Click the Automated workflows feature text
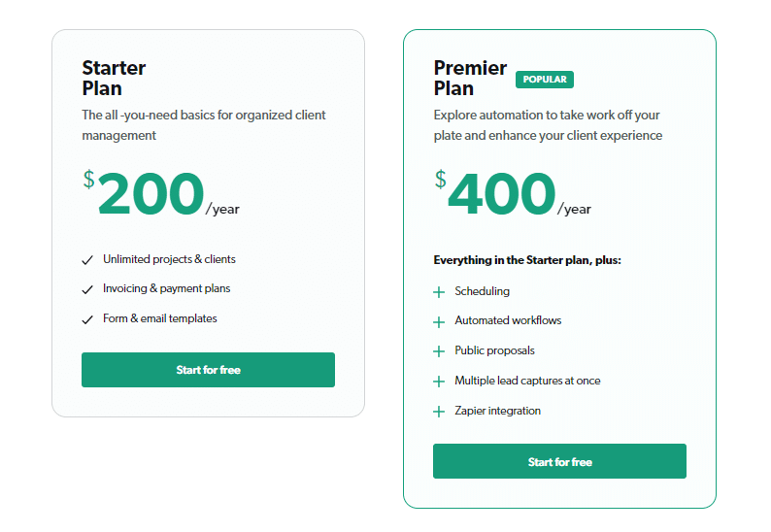Viewport: 771px width, 532px height. pos(508,320)
